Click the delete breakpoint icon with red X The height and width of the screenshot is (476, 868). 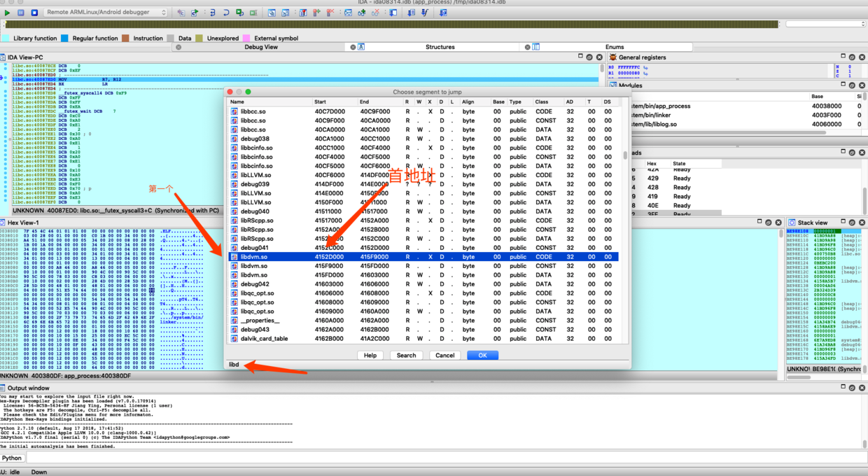[x=330, y=13]
